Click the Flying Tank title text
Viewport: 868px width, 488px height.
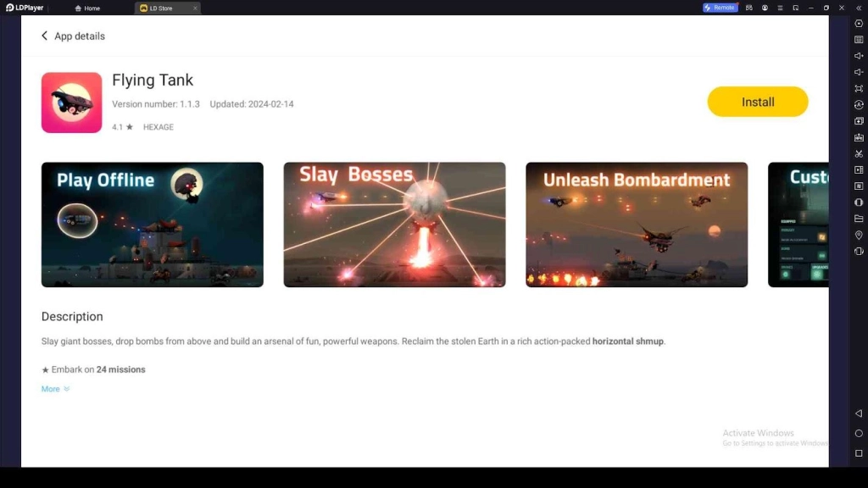click(x=153, y=80)
